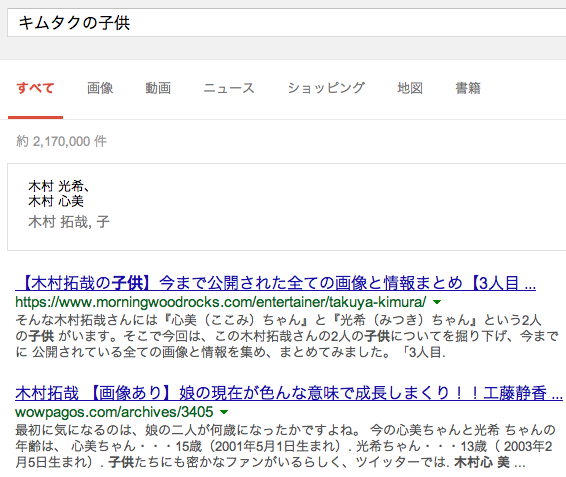Open the 書籍 tab
The image size is (566, 477).
pyautogui.click(x=468, y=88)
